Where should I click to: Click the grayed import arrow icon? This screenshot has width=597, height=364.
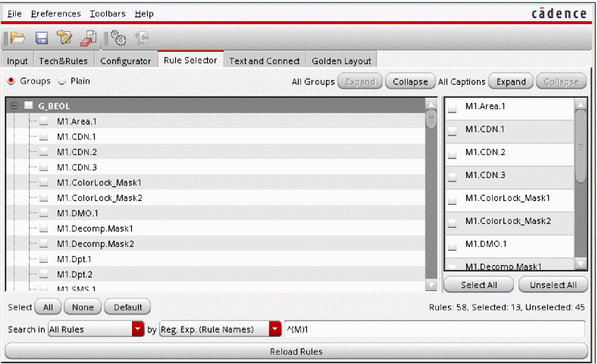(x=142, y=38)
